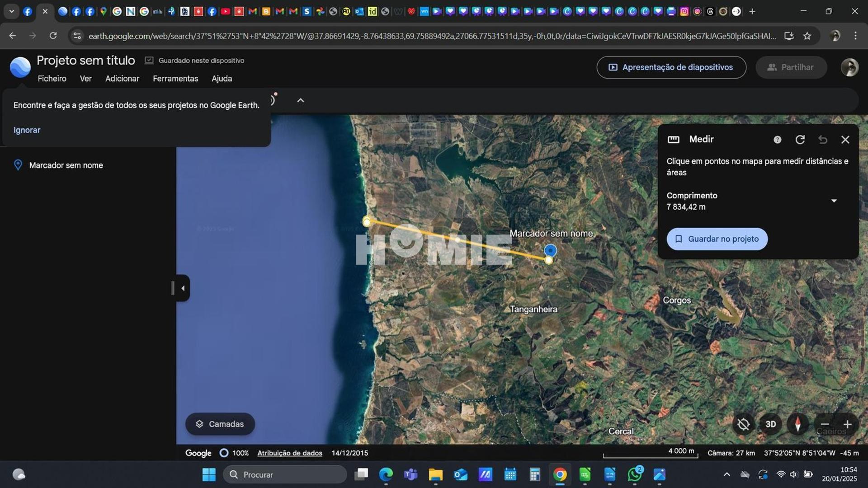The width and height of the screenshot is (868, 488).
Task: Open the Adicionar menu
Action: tap(122, 79)
